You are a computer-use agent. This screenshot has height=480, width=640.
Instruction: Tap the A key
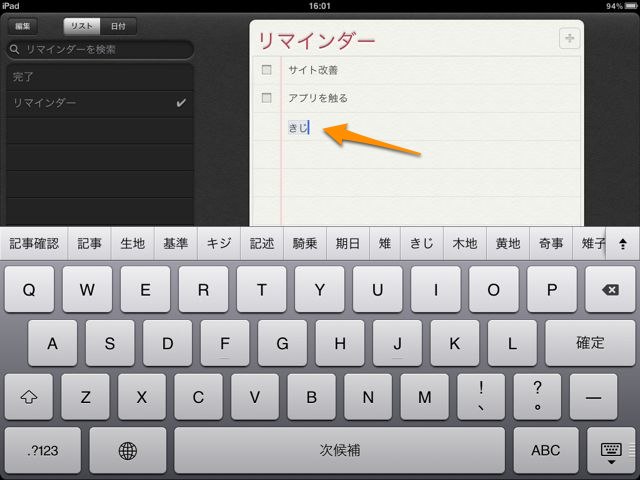52,343
